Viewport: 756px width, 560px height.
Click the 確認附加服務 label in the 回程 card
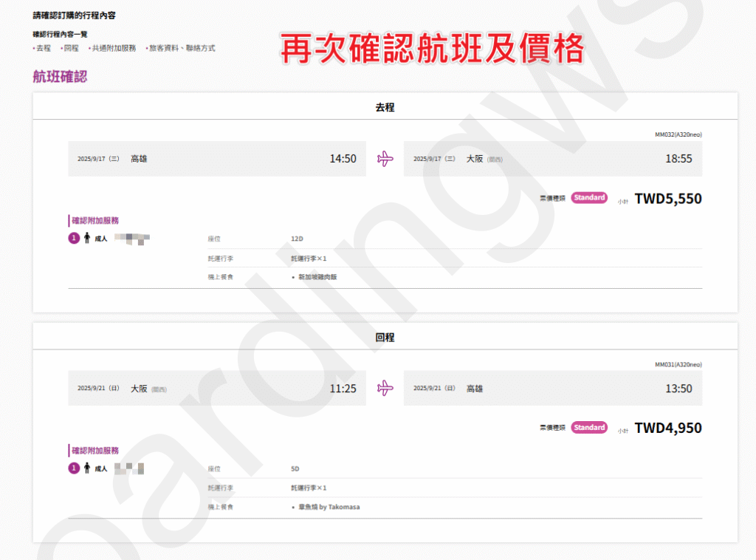[95, 451]
